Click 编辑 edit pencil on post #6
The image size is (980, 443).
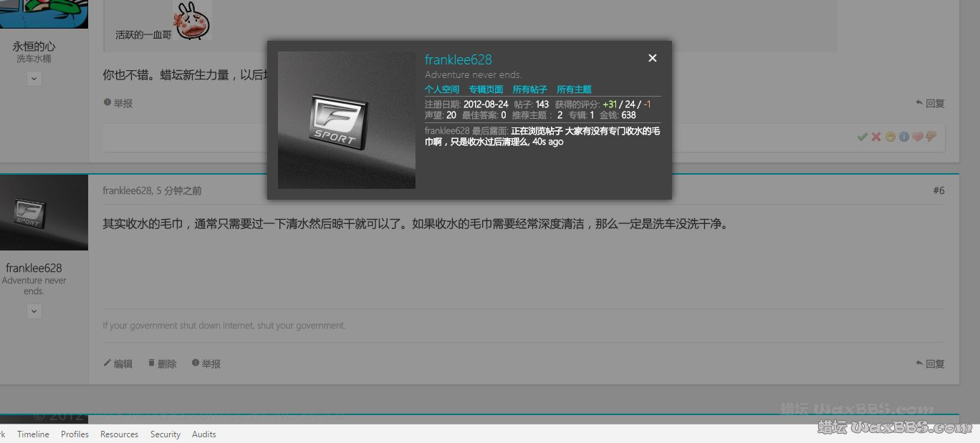(118, 364)
